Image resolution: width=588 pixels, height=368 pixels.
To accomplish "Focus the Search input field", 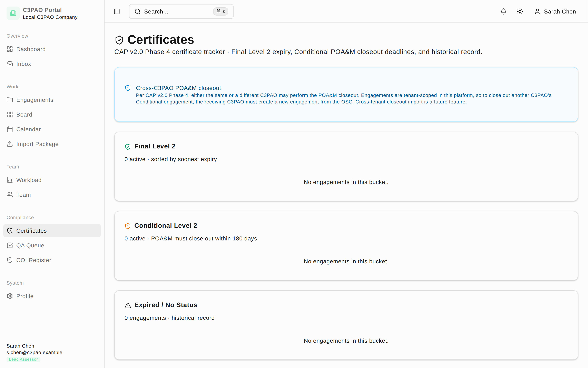I will [x=181, y=11].
